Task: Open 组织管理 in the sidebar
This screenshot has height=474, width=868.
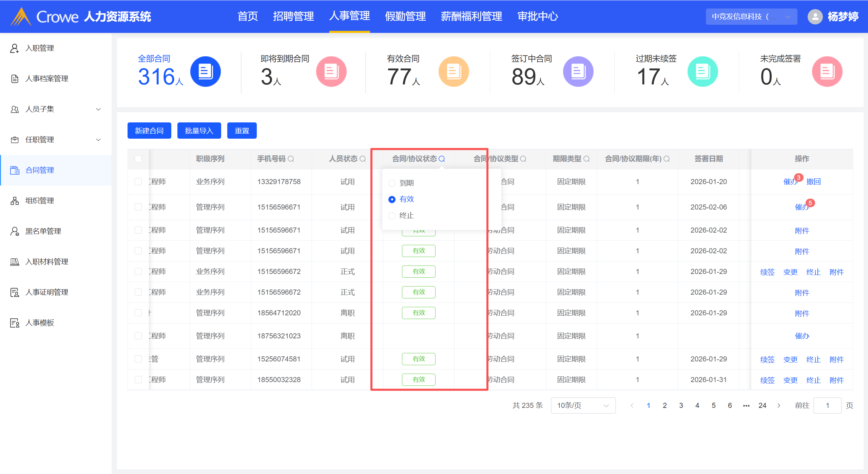Action: 40,201
